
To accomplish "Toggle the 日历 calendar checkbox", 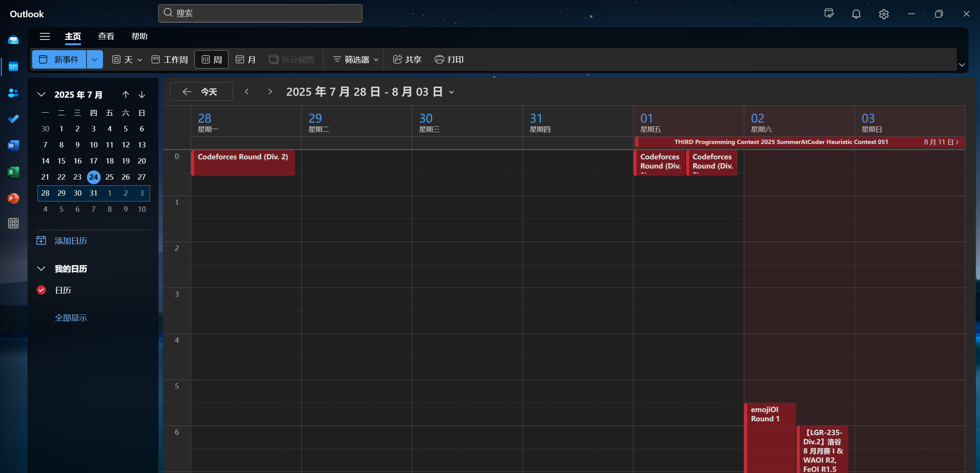I will click(x=41, y=290).
